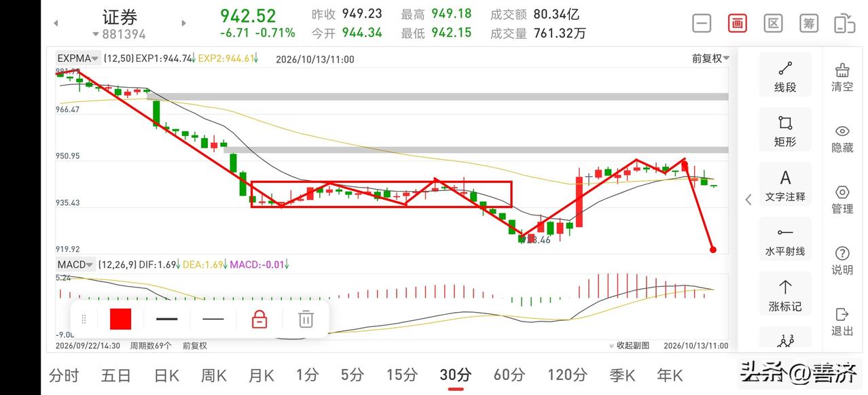Click the EXP2:944.61 indicator value
Screen dimensions: 868x395
click(x=228, y=58)
